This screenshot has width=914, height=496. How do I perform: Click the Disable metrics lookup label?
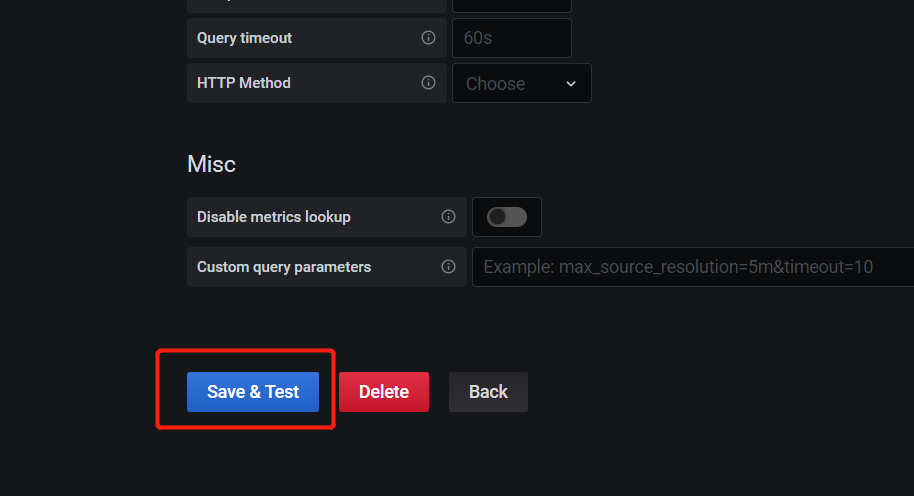point(274,217)
